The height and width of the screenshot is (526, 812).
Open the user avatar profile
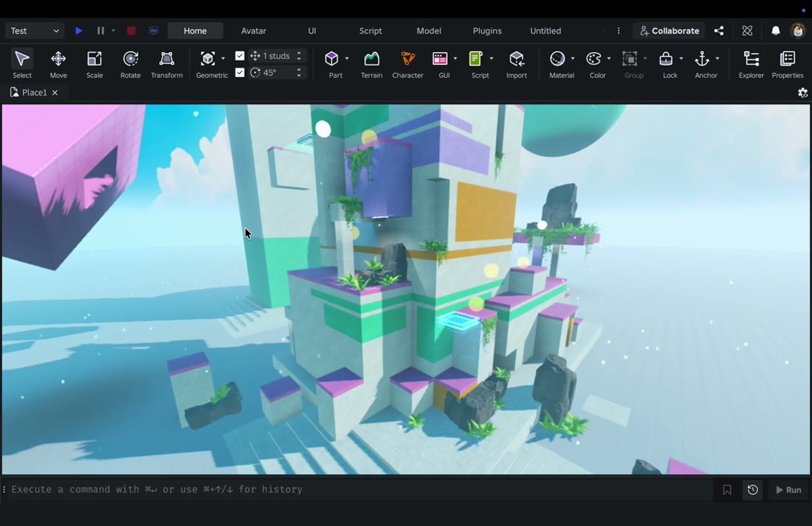click(798, 30)
